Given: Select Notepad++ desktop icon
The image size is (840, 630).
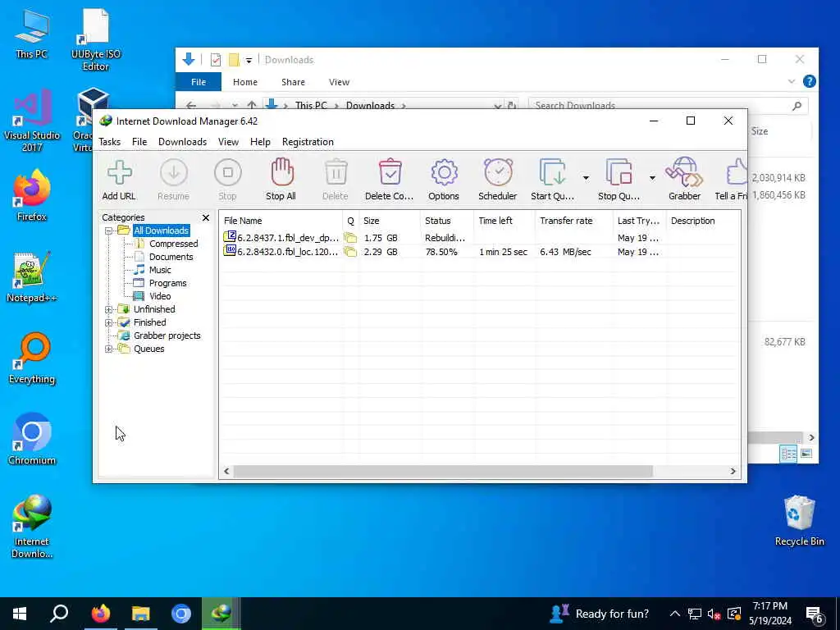Looking at the screenshot, I should [x=32, y=277].
